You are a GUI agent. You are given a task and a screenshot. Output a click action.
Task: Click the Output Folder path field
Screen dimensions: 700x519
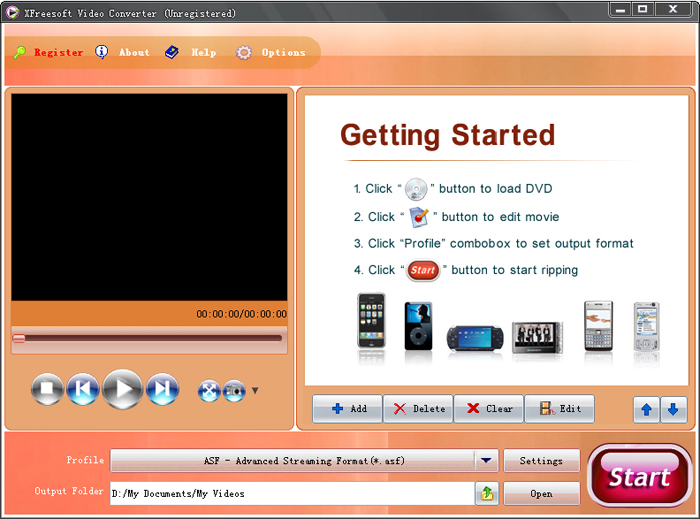292,494
